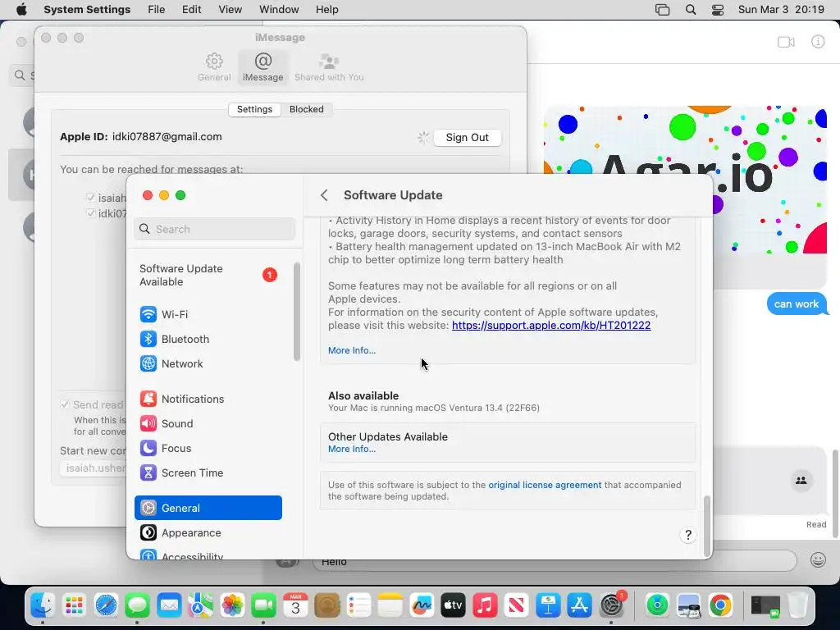Open Music from the Dock
Screen dimensions: 840x630
pyautogui.click(x=485, y=605)
